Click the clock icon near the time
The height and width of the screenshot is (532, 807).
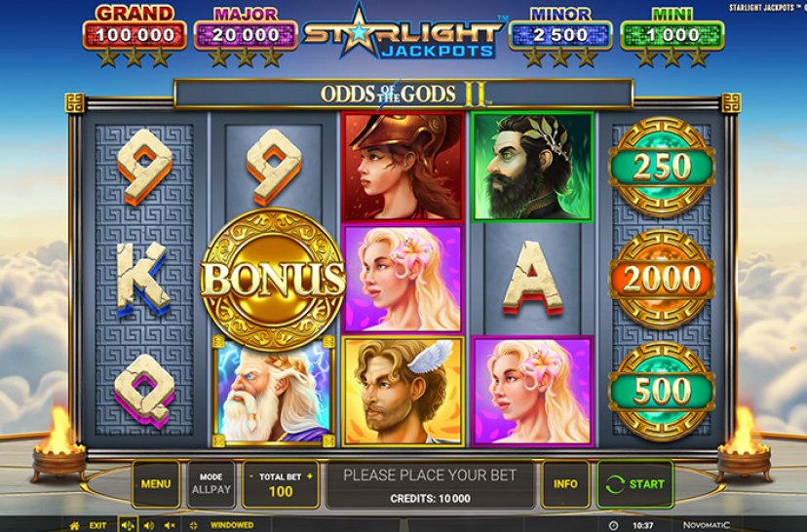(613, 526)
